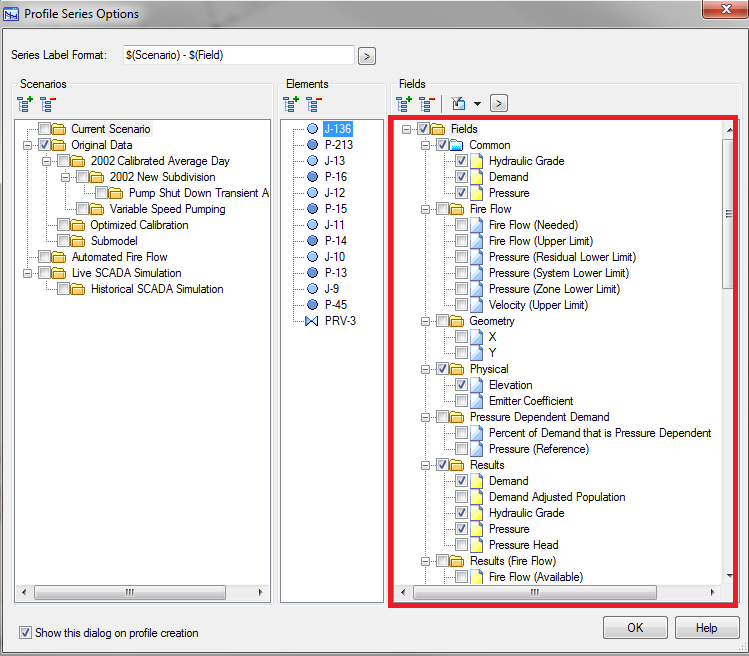The height and width of the screenshot is (656, 749).
Task: Click the OK button
Action: click(635, 627)
